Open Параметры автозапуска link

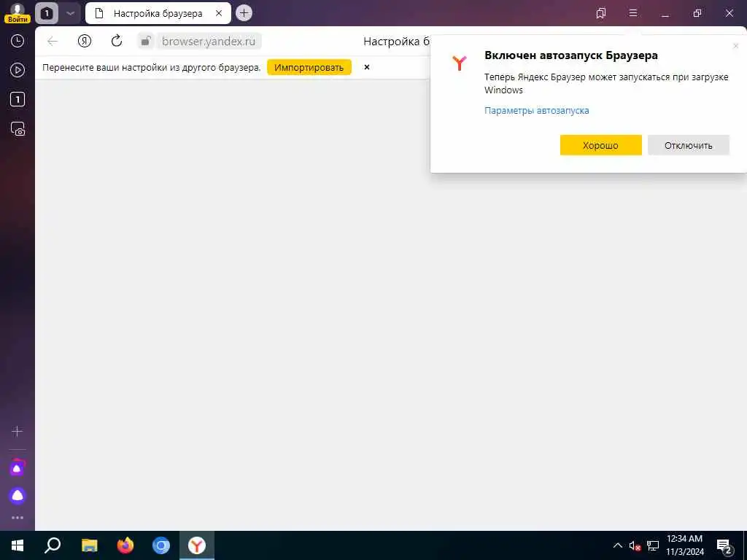pyautogui.click(x=536, y=111)
